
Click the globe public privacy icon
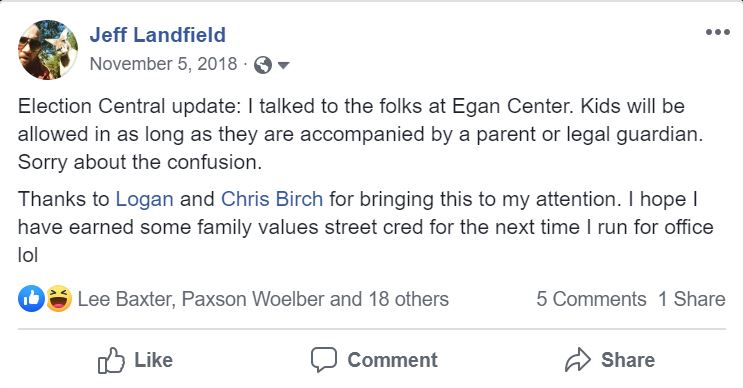click(263, 65)
